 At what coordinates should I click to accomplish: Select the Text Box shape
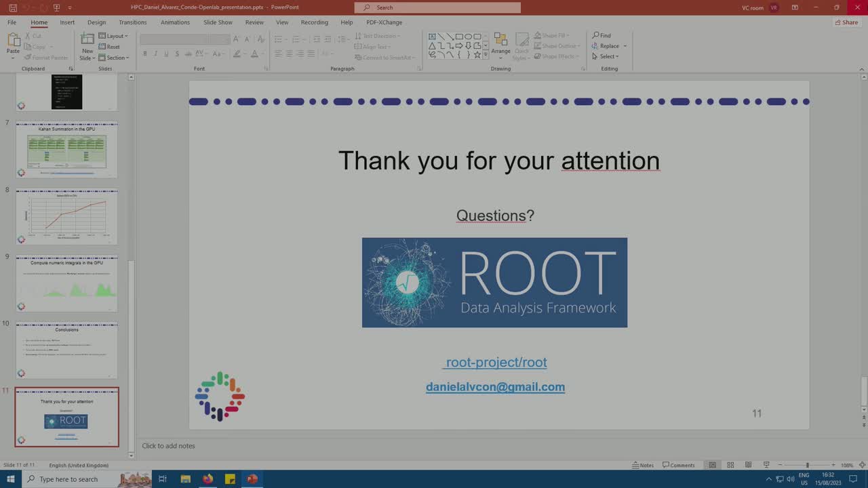(432, 37)
